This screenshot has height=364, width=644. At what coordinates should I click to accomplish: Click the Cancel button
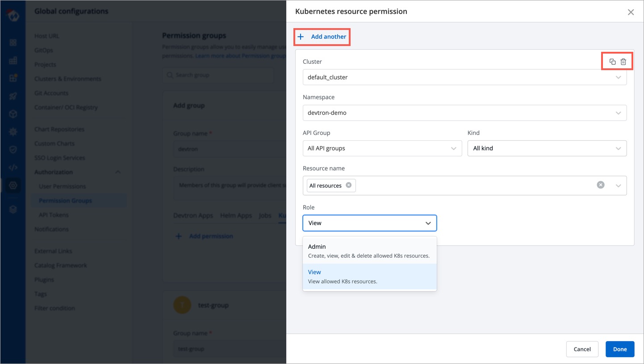[x=582, y=349]
